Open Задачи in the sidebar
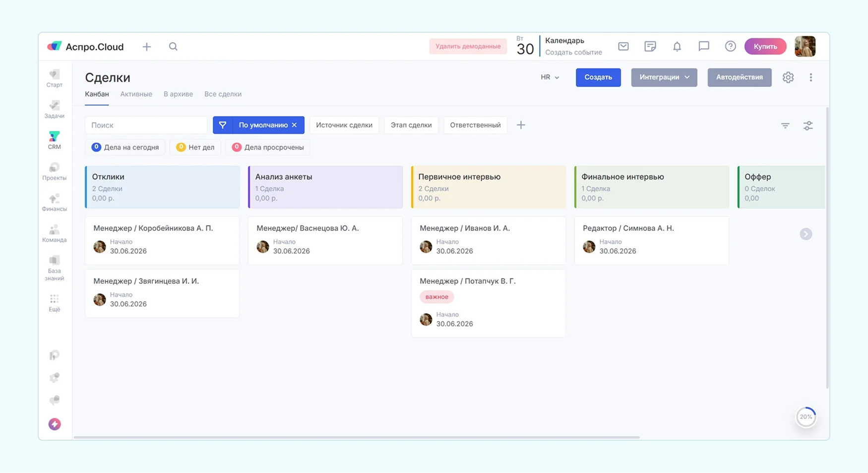 click(x=55, y=109)
